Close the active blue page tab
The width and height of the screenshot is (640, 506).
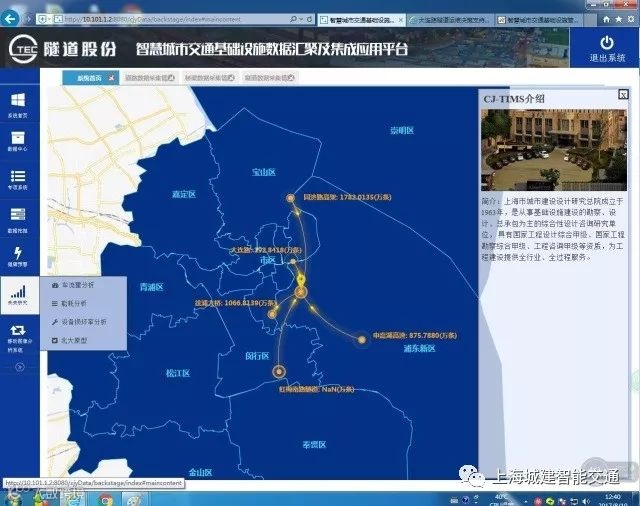tap(111, 78)
